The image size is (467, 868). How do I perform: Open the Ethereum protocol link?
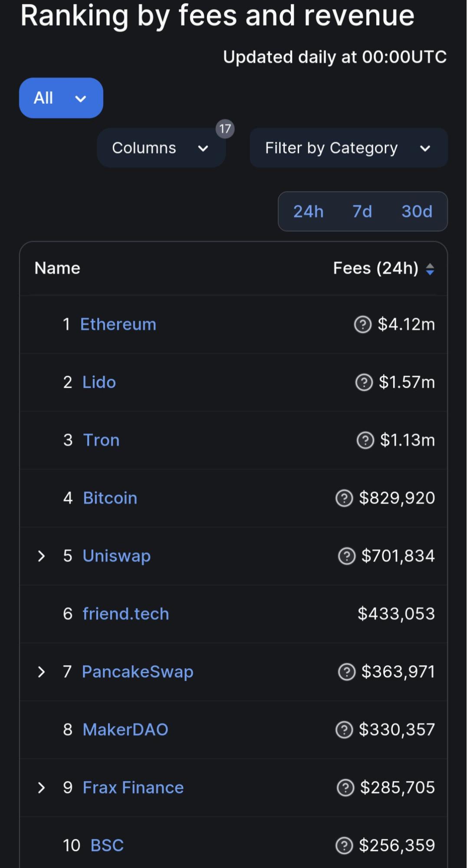(118, 324)
